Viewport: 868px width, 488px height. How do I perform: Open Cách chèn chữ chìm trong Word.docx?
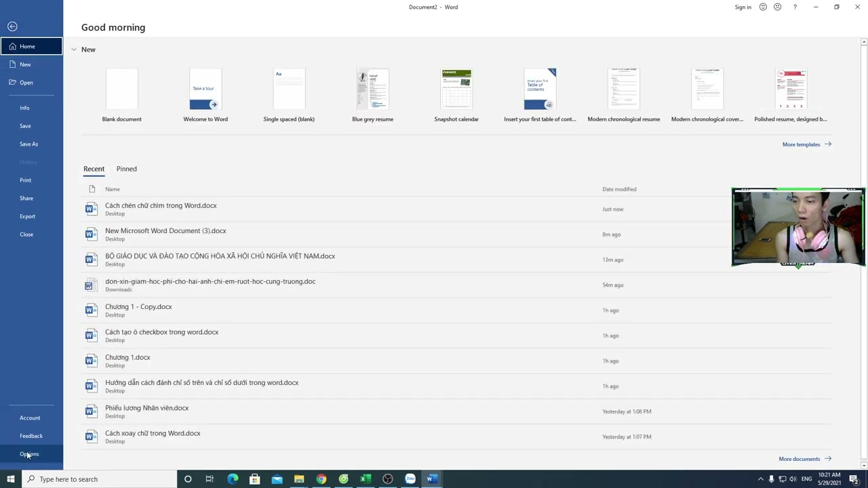click(457, 209)
